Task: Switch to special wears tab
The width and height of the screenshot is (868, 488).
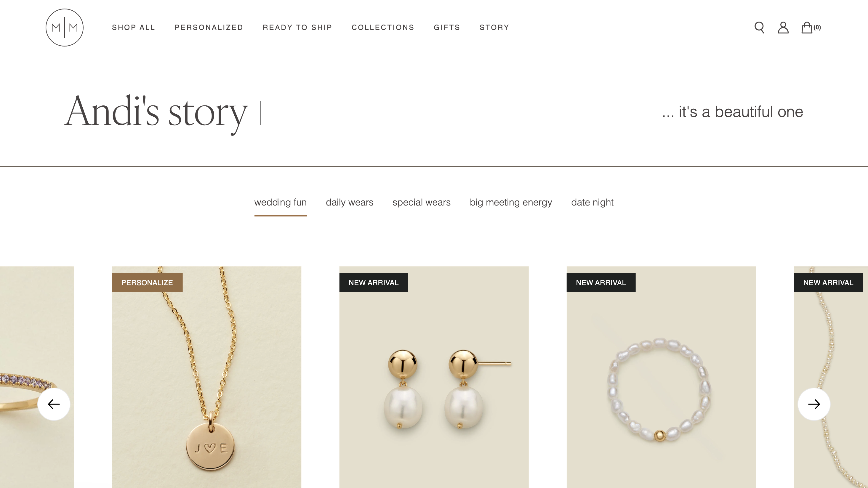Action: click(x=422, y=203)
